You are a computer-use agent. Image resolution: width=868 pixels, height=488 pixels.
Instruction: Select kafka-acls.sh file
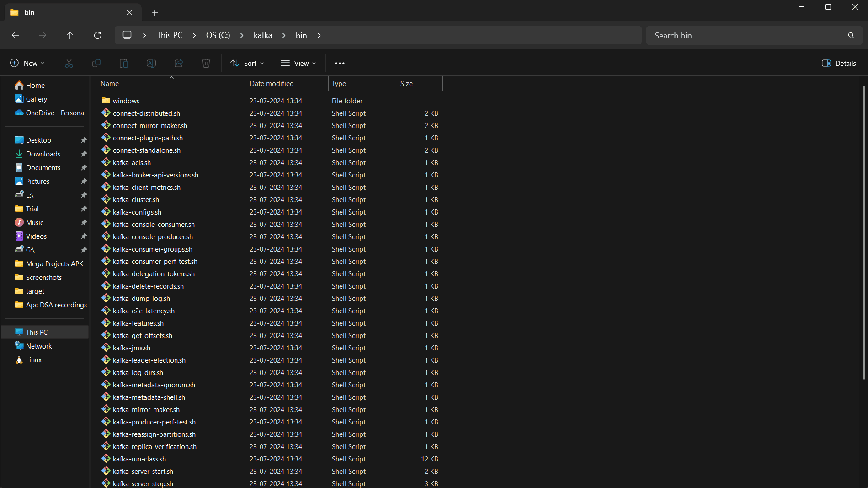point(270,162)
